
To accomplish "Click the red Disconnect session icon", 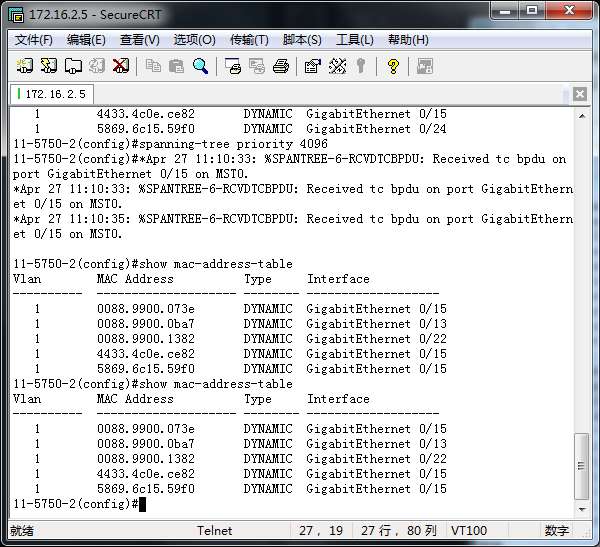I will 121,66.
